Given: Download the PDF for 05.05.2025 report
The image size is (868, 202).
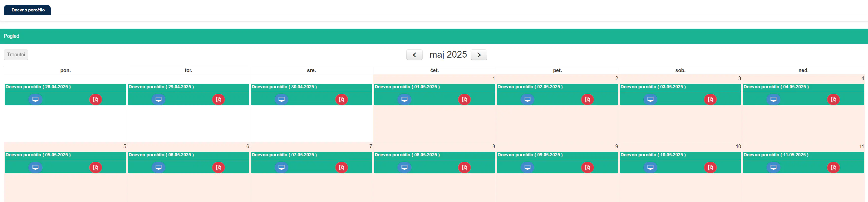Looking at the screenshot, I should tap(95, 167).
